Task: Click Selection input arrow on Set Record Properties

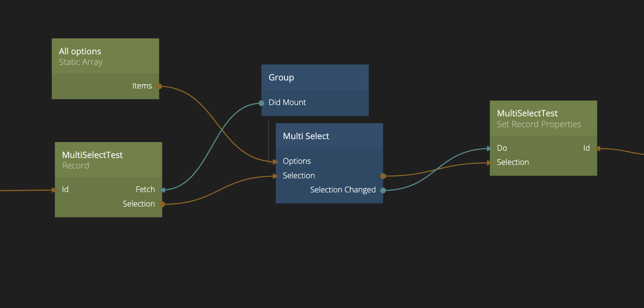Action: 489,163
